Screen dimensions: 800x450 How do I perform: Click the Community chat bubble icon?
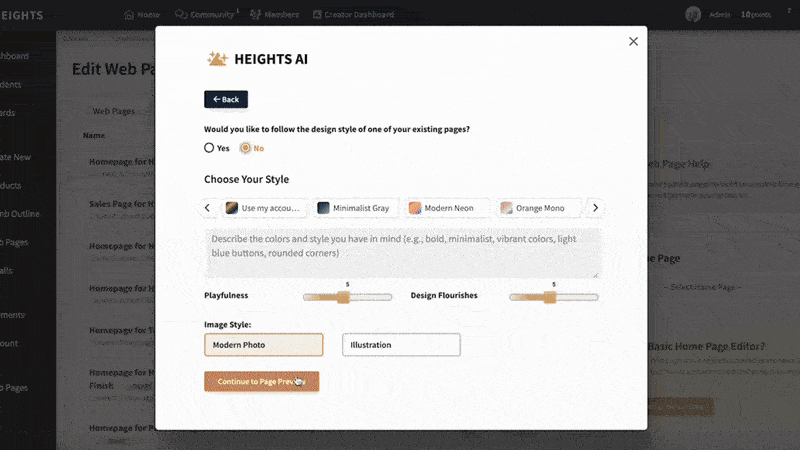[x=181, y=14]
